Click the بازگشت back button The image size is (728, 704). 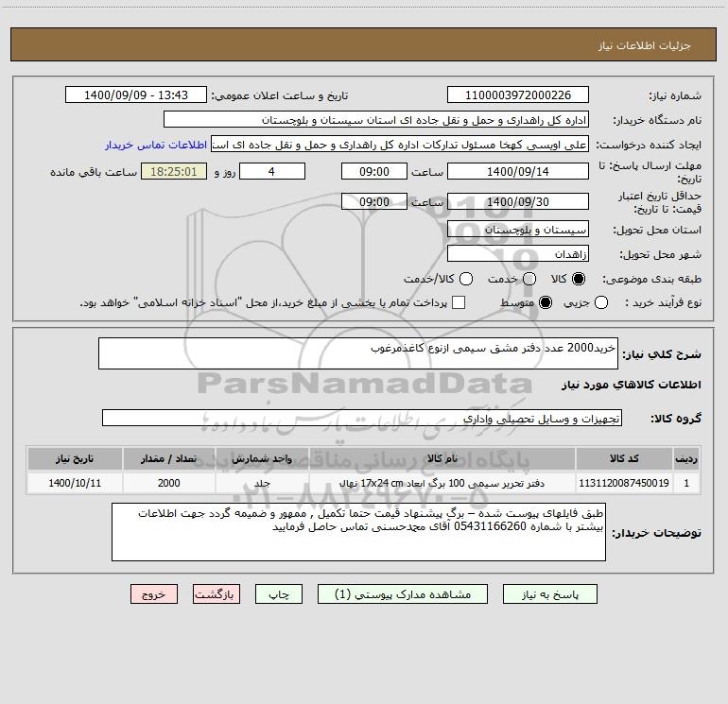217,594
